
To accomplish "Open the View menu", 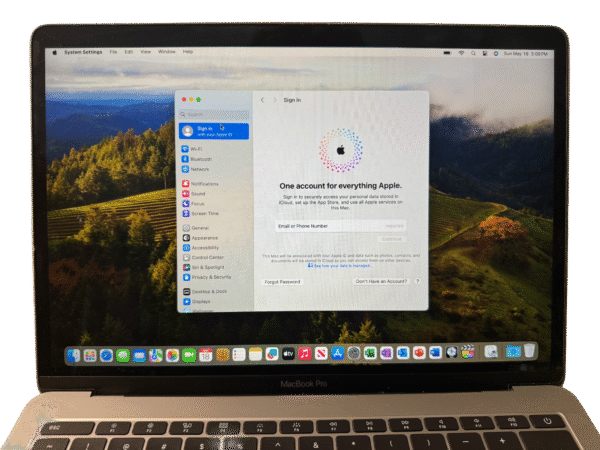I will click(145, 52).
